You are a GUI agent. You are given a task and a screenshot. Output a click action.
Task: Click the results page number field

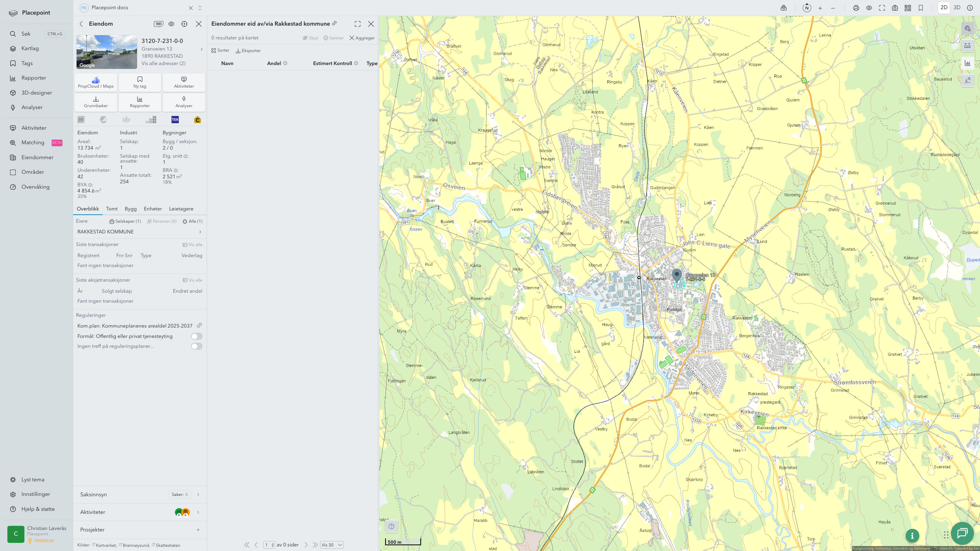269,545
